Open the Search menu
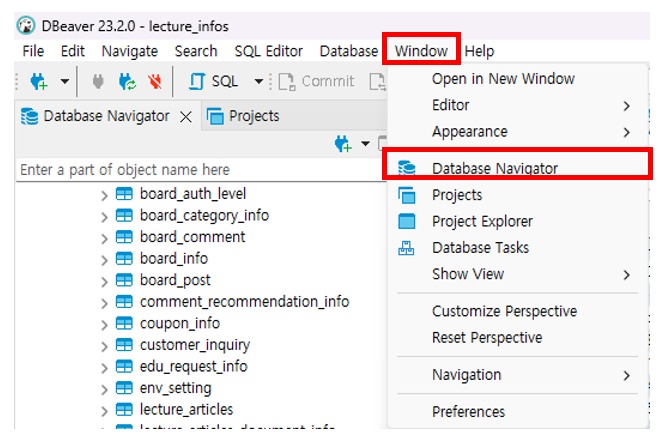This screenshot has height=439, width=667. (x=196, y=51)
